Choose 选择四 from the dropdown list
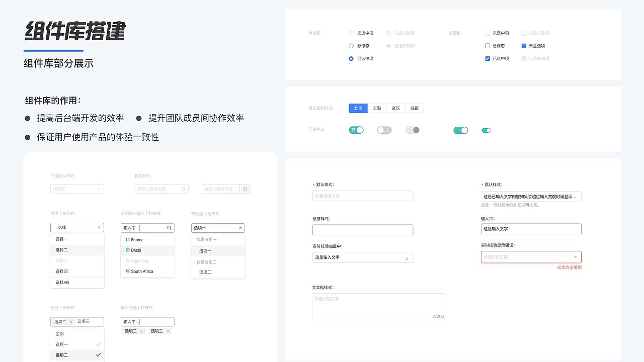This screenshot has height=362, width=644. pyautogui.click(x=77, y=271)
